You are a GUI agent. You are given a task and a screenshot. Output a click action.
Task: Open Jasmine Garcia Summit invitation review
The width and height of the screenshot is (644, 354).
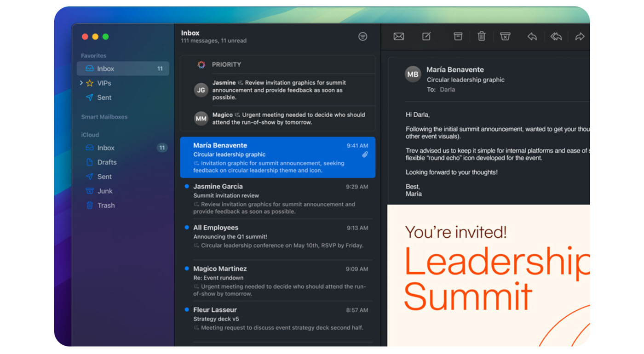pos(278,199)
